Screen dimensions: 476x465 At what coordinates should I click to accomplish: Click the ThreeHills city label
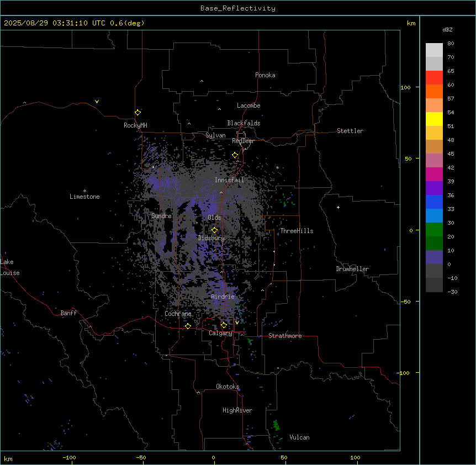pyautogui.click(x=297, y=231)
